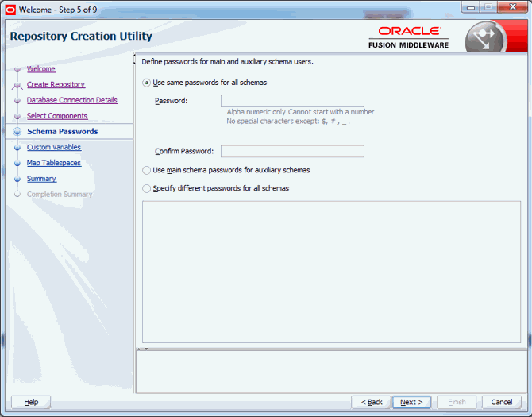Screen dimensions: 532x417
Task: Choose Specify different passwords for all schemas
Action: 146,189
